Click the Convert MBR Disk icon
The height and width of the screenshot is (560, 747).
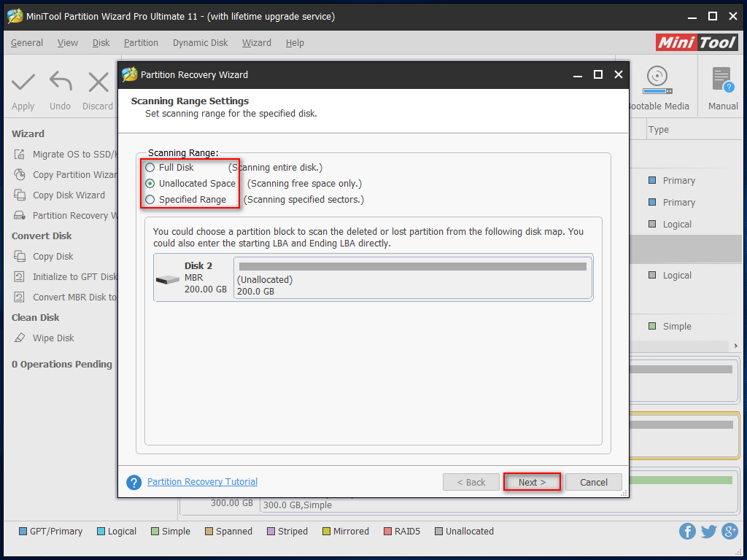20,297
